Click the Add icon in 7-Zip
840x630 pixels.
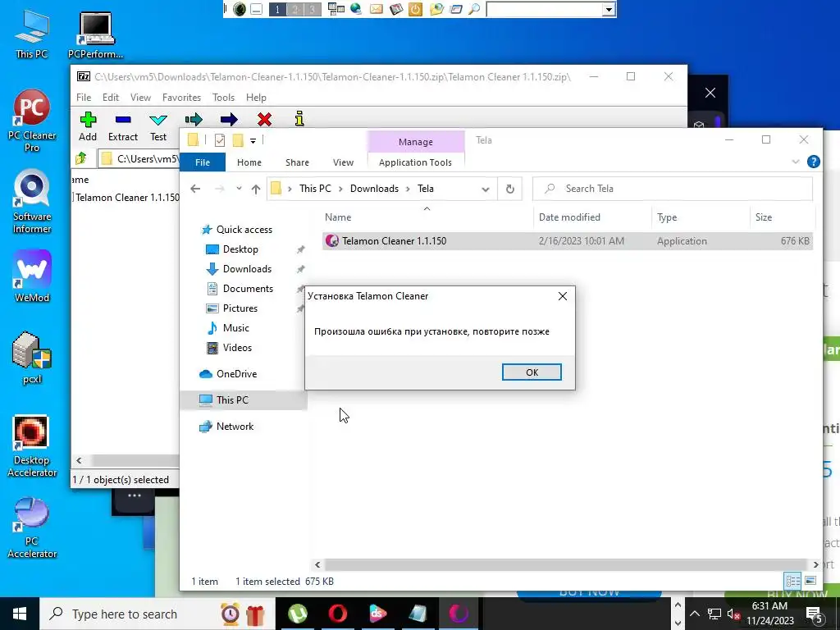tap(88, 120)
